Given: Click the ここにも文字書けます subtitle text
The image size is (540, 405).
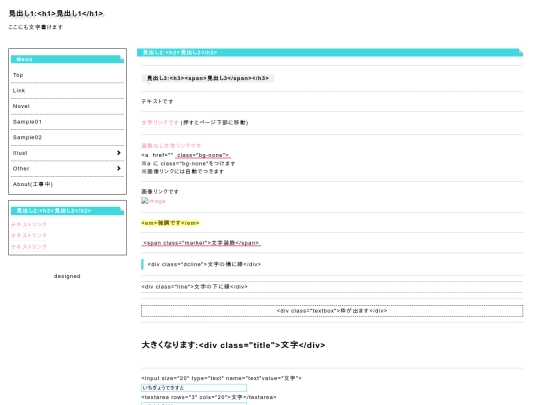Looking at the screenshot, I should coord(35,27).
